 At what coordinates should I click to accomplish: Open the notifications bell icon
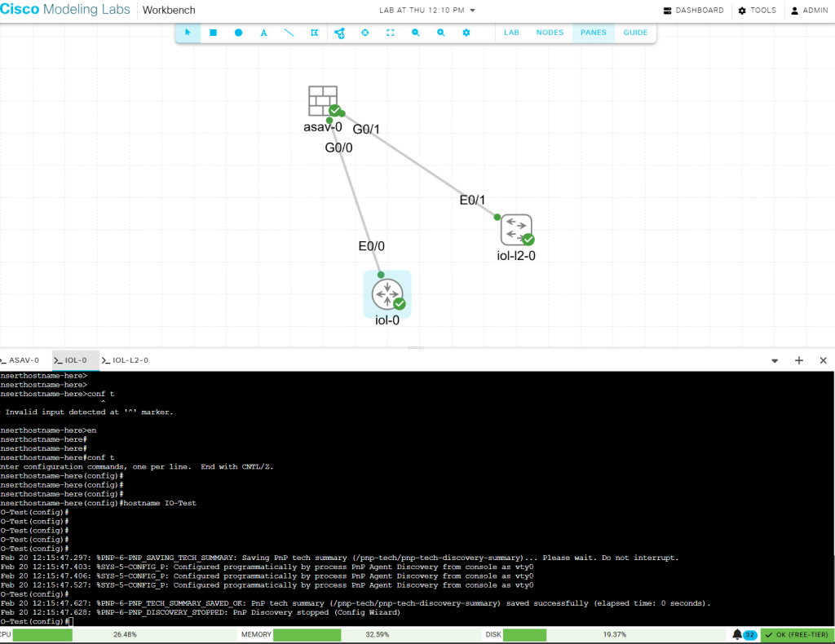click(737, 634)
